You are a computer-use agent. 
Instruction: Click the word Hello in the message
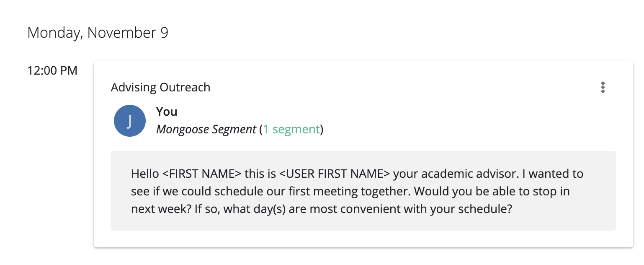[x=145, y=173]
